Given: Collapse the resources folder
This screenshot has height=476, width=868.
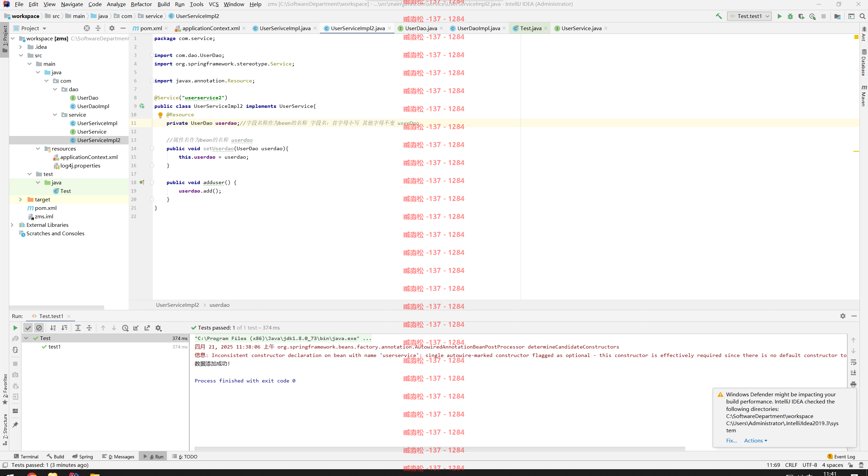Looking at the screenshot, I should (38, 148).
